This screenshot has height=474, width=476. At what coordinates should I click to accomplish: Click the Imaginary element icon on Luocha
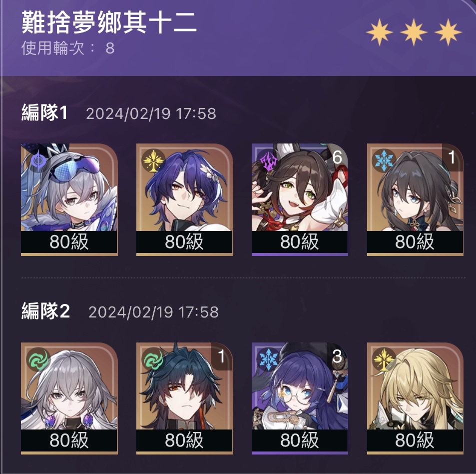(x=384, y=359)
